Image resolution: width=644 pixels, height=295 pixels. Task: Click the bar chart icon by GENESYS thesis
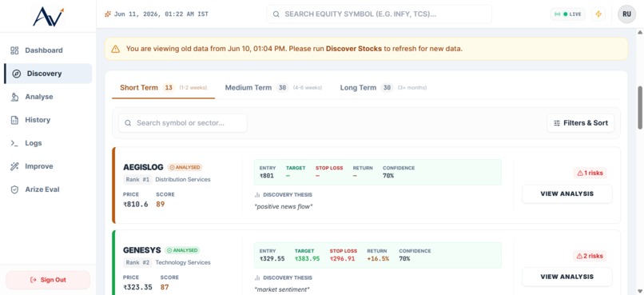[257, 277]
